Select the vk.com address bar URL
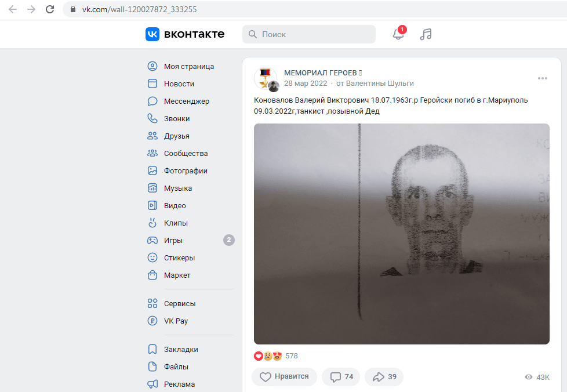 [x=139, y=9]
